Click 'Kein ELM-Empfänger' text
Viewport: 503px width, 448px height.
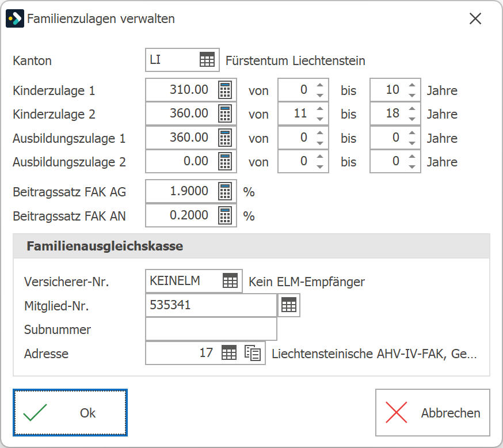click(x=307, y=282)
